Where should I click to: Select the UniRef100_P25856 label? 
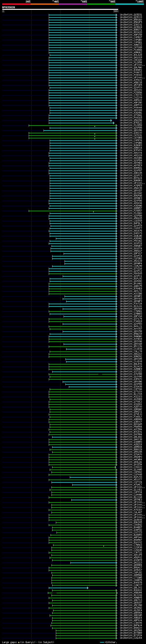coord(131,93)
